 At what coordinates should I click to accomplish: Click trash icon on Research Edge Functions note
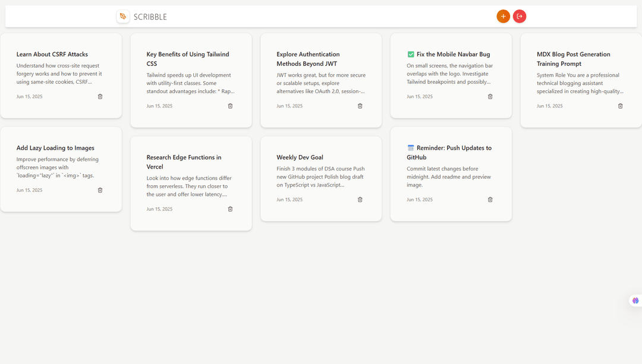(x=230, y=209)
